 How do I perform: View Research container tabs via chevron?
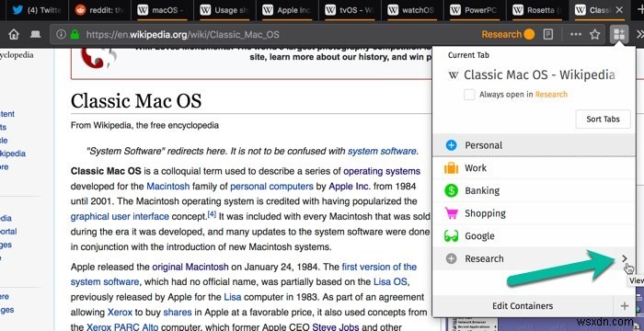pyautogui.click(x=625, y=258)
